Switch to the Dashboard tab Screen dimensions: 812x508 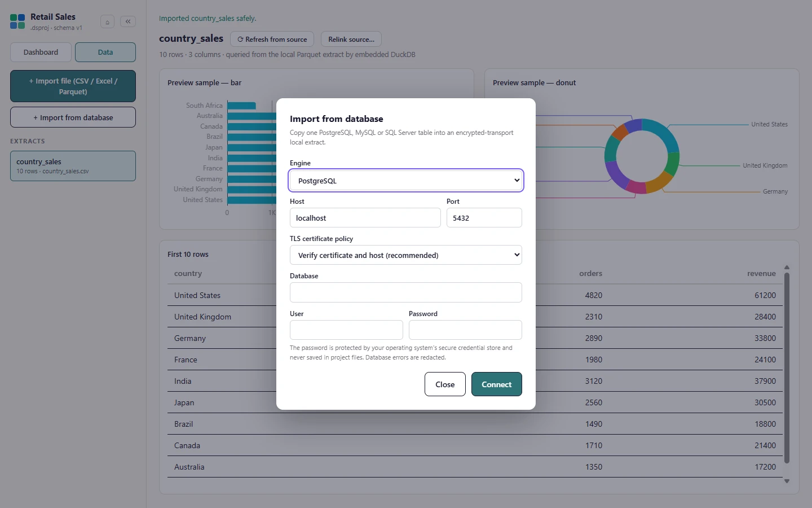[x=41, y=52]
